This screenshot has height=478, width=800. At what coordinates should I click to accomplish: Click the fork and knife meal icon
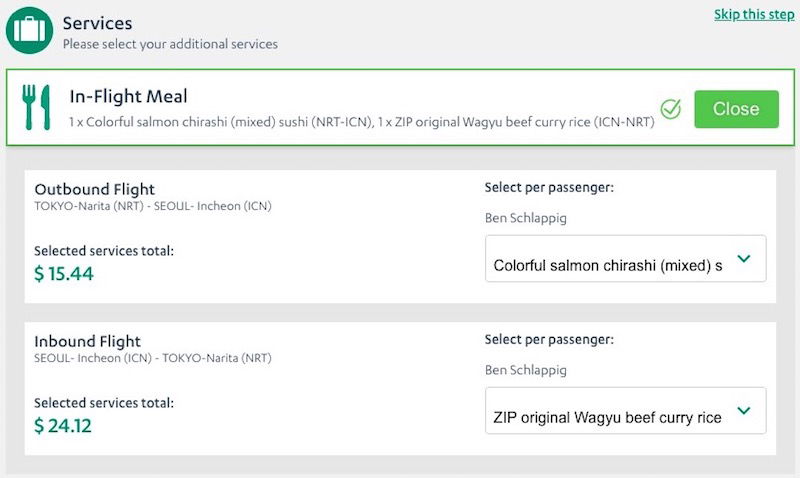coord(36,107)
